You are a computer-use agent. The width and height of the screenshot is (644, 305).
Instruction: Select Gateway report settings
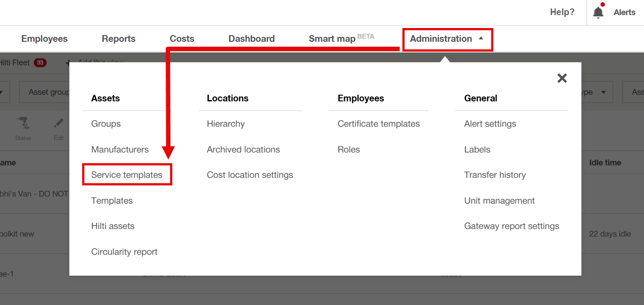point(512,226)
